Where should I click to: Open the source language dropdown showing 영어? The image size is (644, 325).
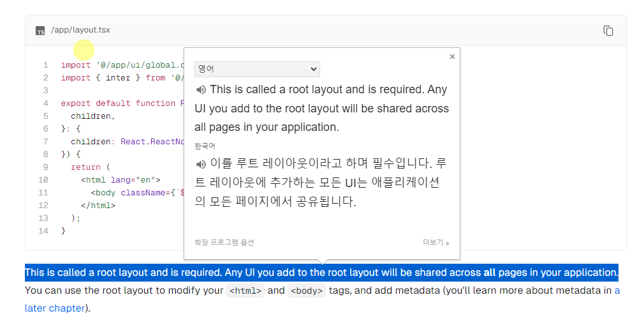click(x=257, y=69)
